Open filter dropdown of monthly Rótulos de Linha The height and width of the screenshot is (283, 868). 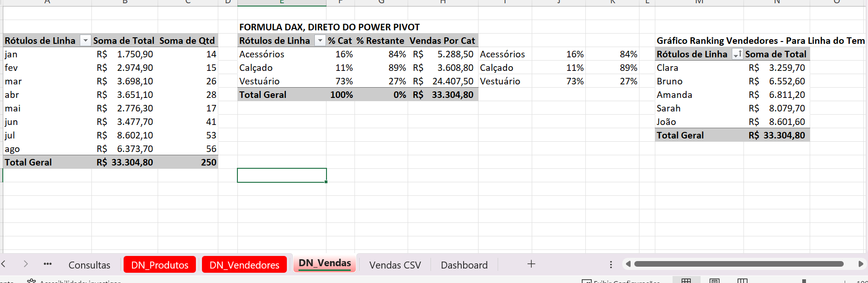pos(85,41)
